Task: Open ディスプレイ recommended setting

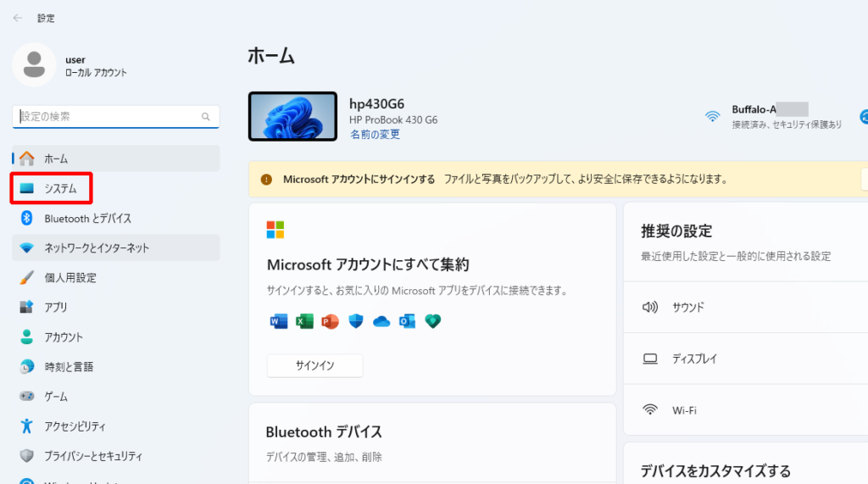Action: coord(746,359)
